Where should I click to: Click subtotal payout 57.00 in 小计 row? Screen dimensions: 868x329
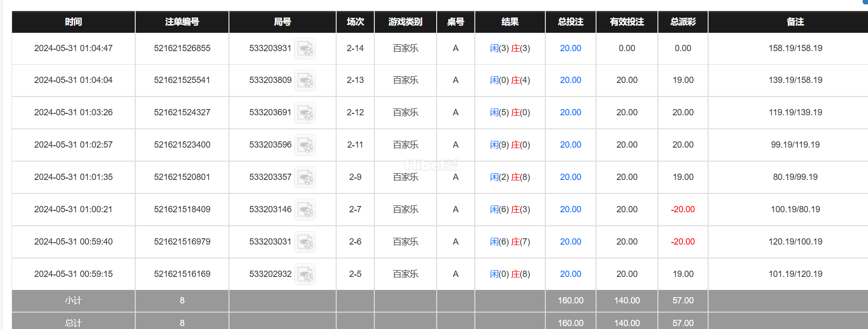click(x=683, y=301)
